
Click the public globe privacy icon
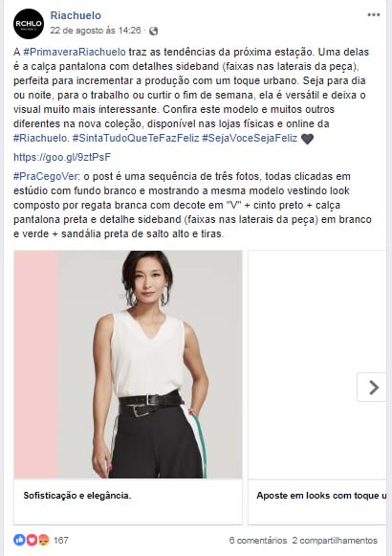[153, 31]
